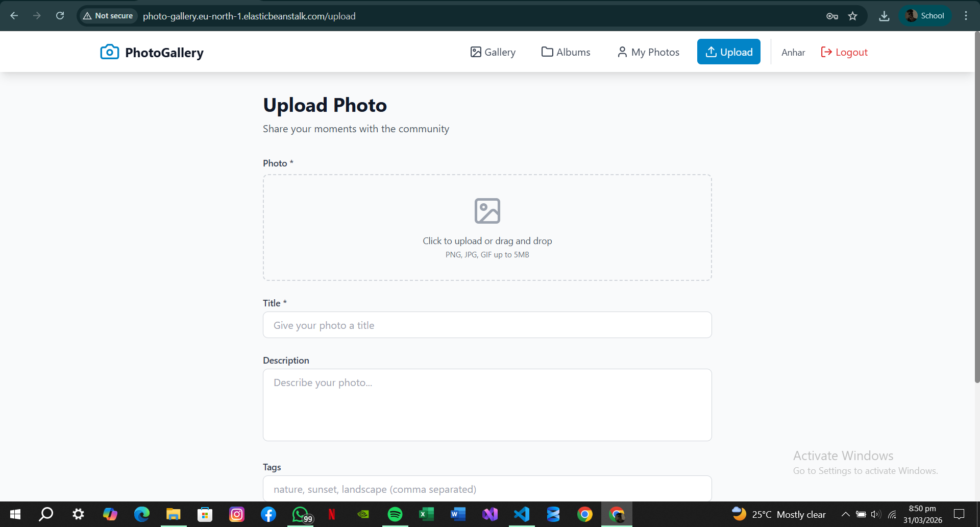This screenshot has height=527, width=980.
Task: Click the saved passwords key icon
Action: click(832, 16)
